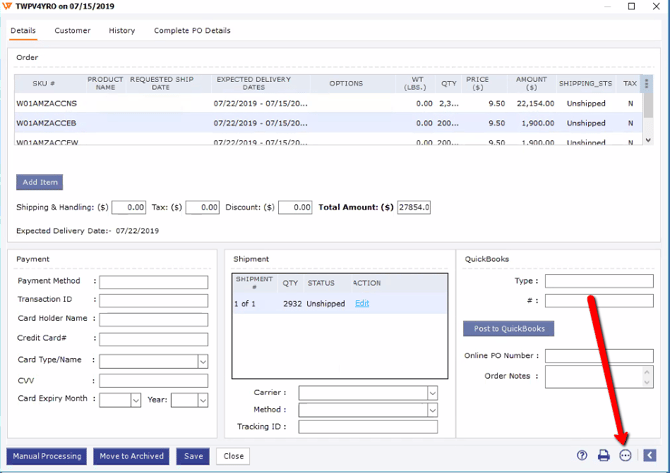Click the Add Item button
Viewport: 670px width, 473px height.
(x=40, y=182)
